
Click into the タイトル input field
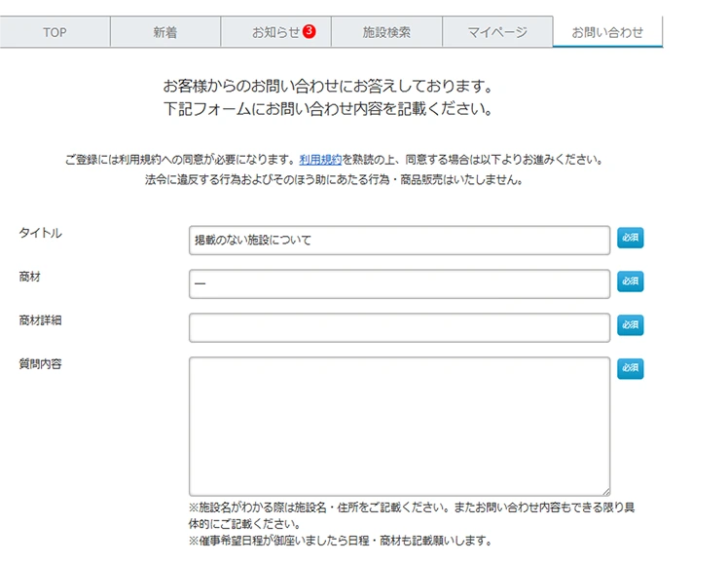tap(399, 241)
